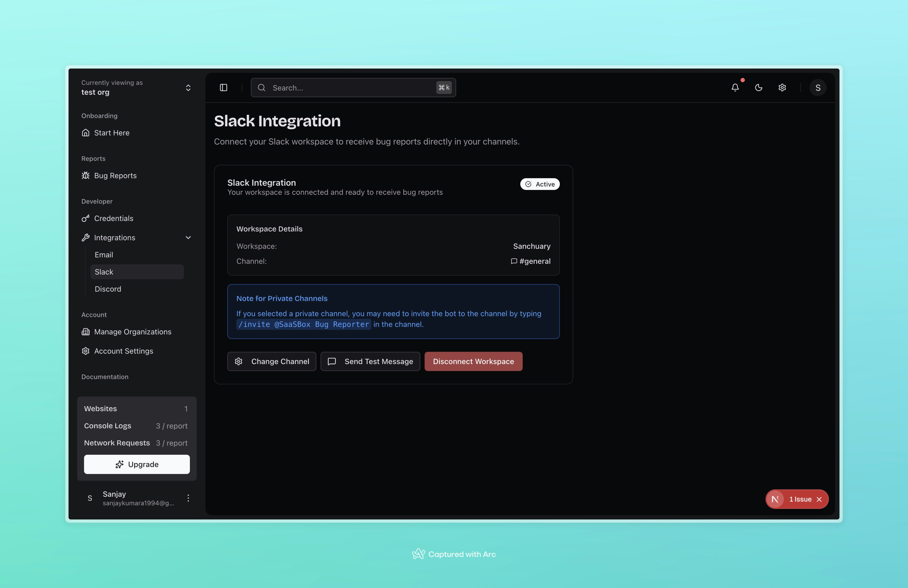Click Send Test Message button
Image resolution: width=908 pixels, height=588 pixels.
click(370, 361)
